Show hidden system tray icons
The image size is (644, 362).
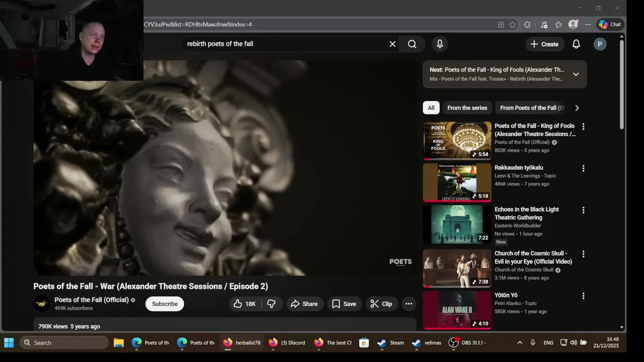coord(520,343)
